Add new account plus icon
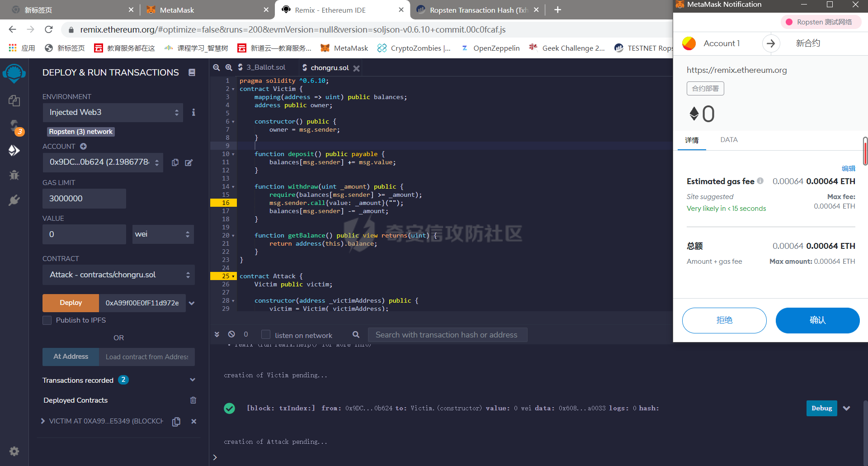Image resolution: width=868 pixels, height=466 pixels. (83, 146)
